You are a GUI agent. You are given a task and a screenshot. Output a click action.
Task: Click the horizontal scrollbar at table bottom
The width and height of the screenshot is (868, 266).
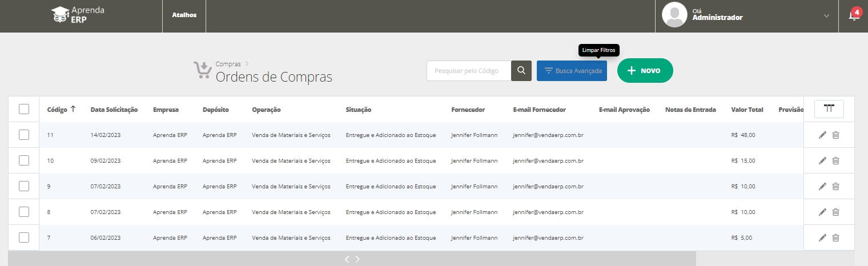click(x=352, y=259)
